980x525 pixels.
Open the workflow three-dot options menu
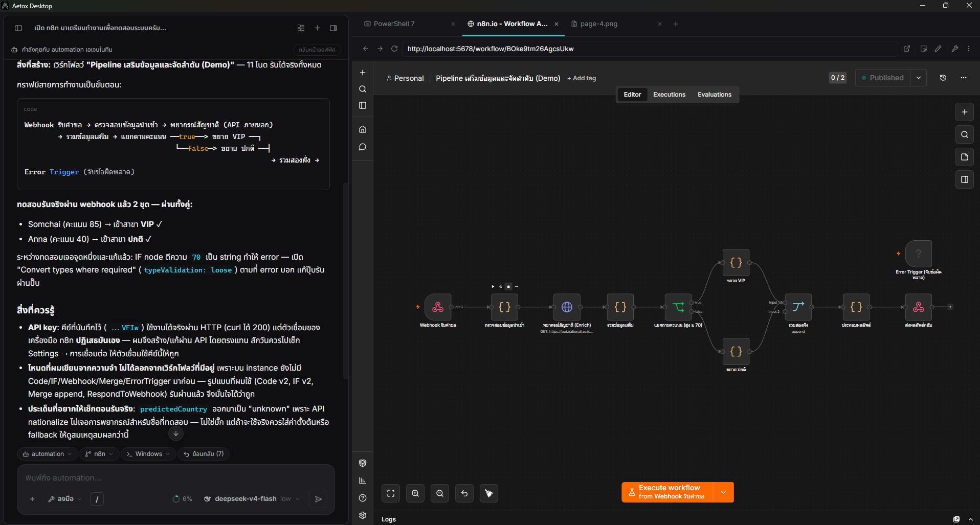964,78
